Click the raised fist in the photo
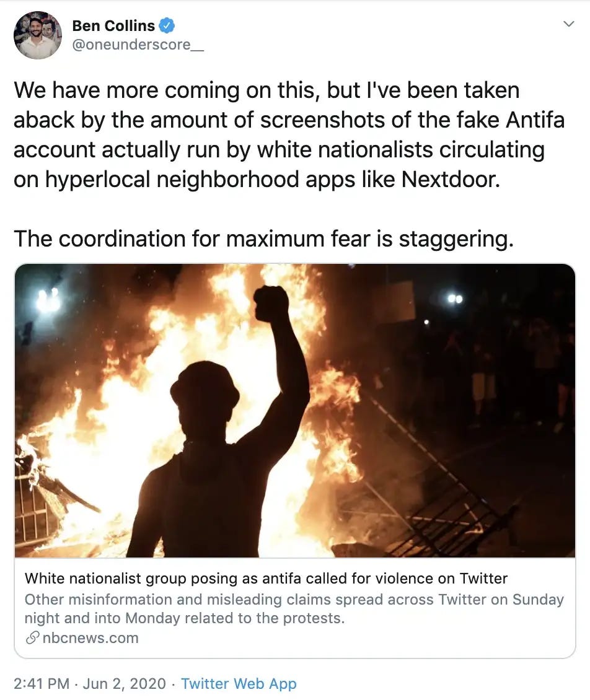Screen dimensions: 590x700 pos(271,304)
